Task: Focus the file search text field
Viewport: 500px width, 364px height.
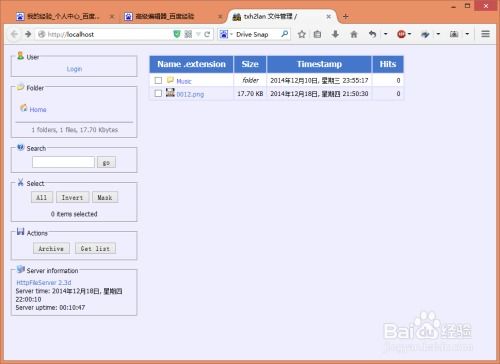Action: [63, 162]
